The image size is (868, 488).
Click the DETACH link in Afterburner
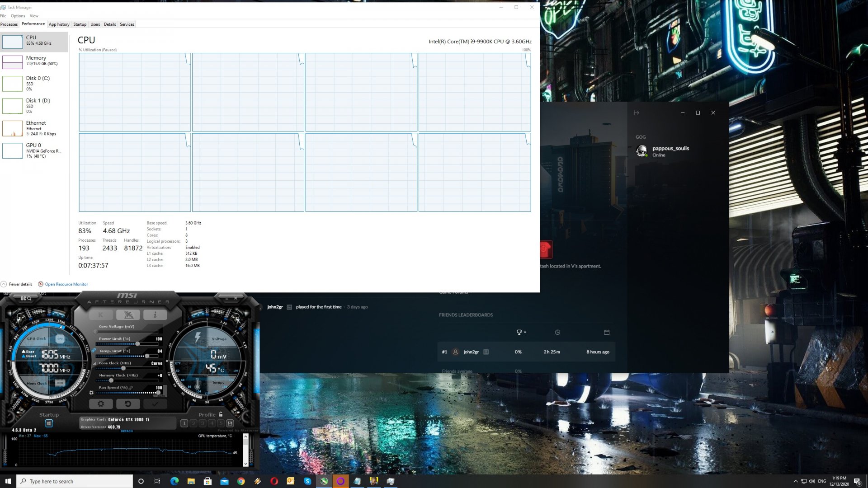pyautogui.click(x=127, y=431)
